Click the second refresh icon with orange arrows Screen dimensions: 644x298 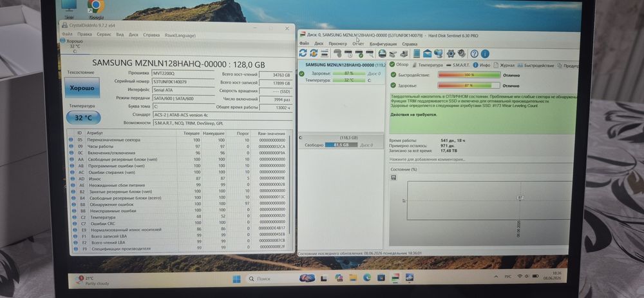(x=314, y=53)
